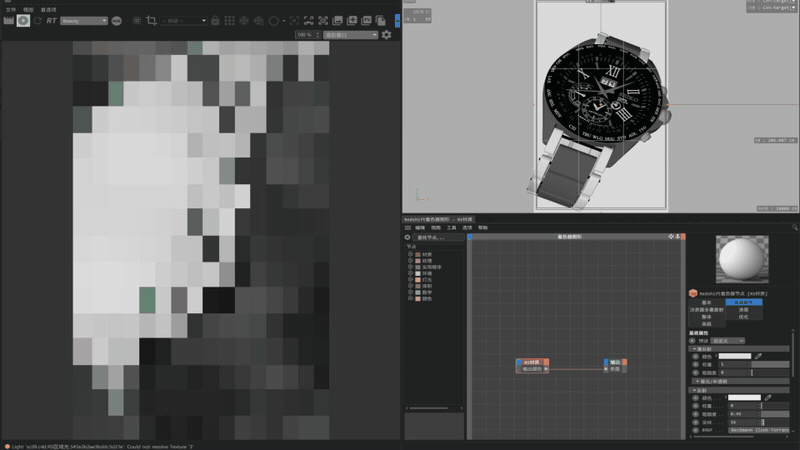Click the circle icon in RenderView toolbar
Screen dimensions: 800x450
click(x=273, y=20)
